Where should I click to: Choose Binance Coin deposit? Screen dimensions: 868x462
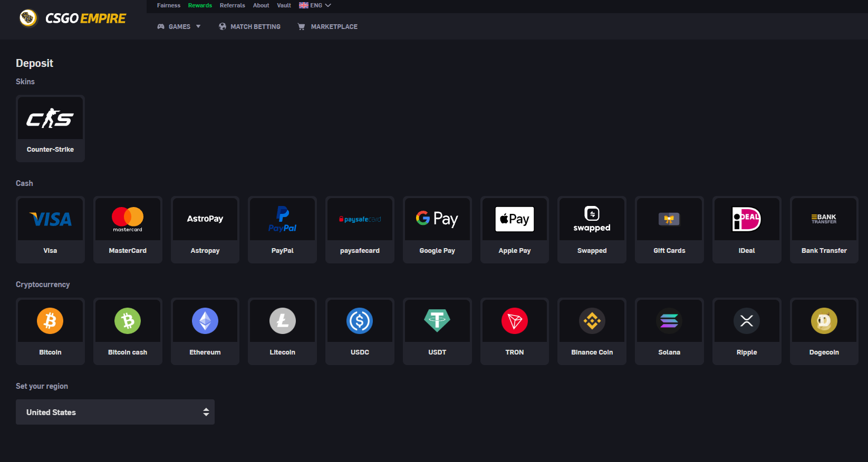coord(592,331)
